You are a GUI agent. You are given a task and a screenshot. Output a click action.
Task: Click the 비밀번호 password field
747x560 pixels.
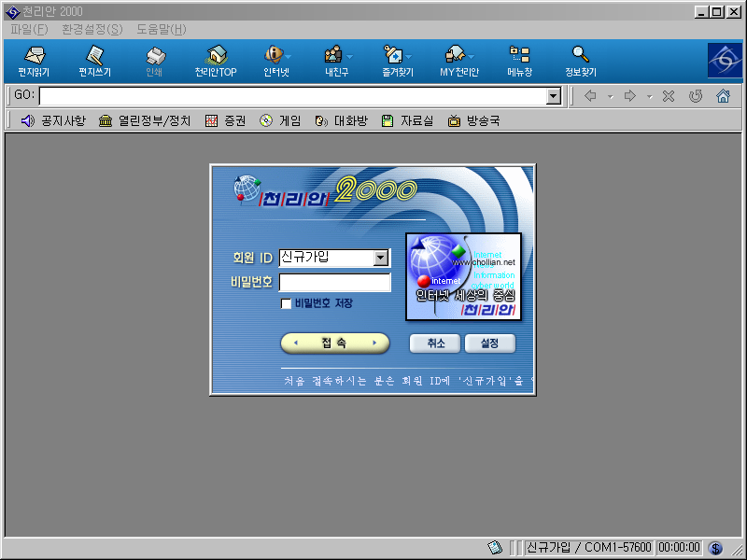pos(334,283)
